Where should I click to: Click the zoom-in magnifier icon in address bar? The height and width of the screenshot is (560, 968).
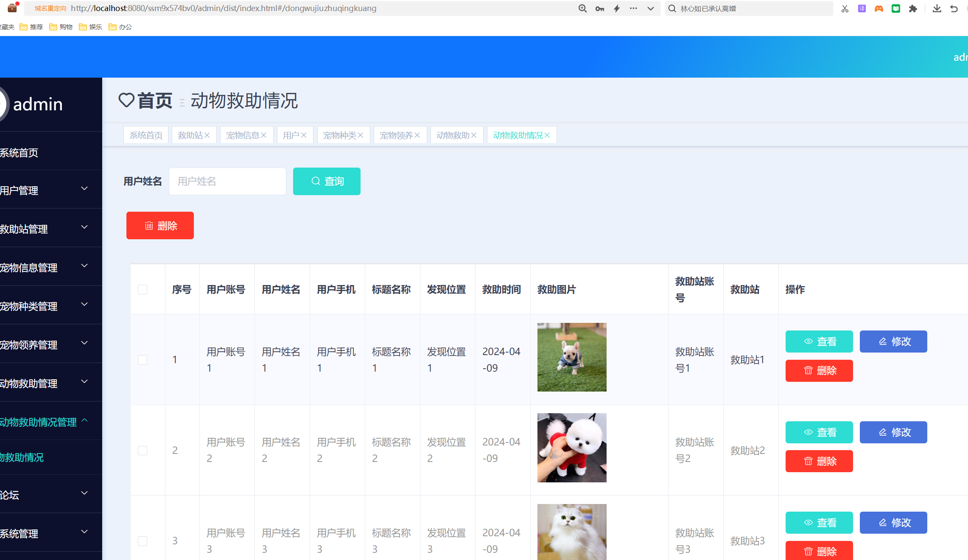(x=582, y=8)
